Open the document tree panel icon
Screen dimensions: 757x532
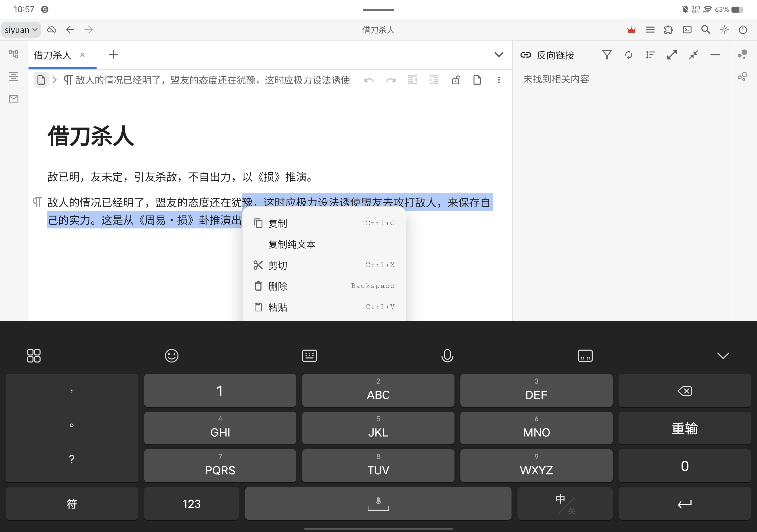[x=14, y=54]
